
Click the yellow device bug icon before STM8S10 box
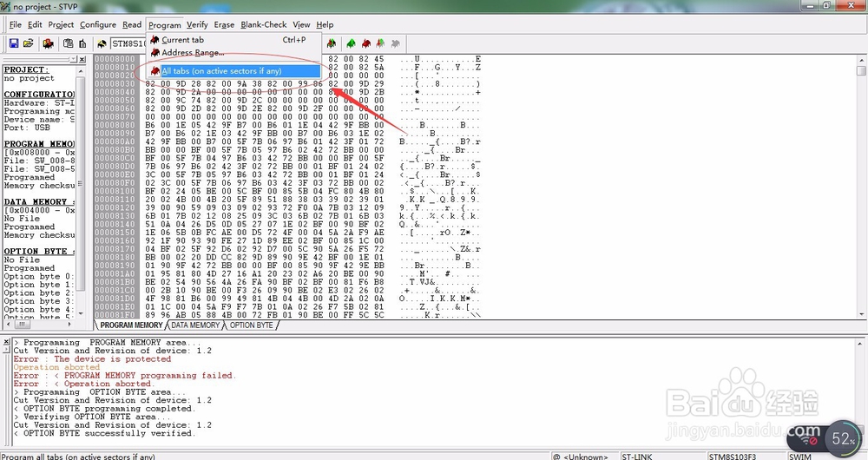click(102, 43)
